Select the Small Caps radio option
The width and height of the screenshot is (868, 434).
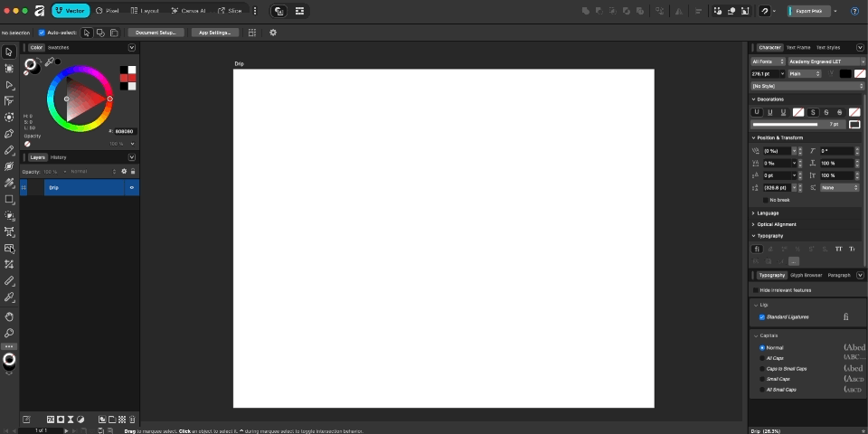[762, 379]
